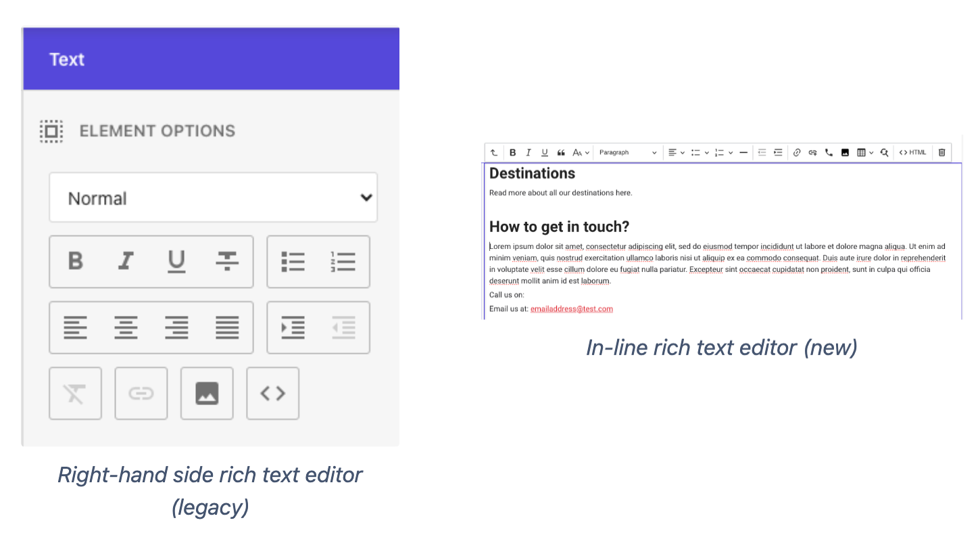980x533 pixels.
Task: Open the Paragraph format dropdown
Action: click(x=627, y=152)
